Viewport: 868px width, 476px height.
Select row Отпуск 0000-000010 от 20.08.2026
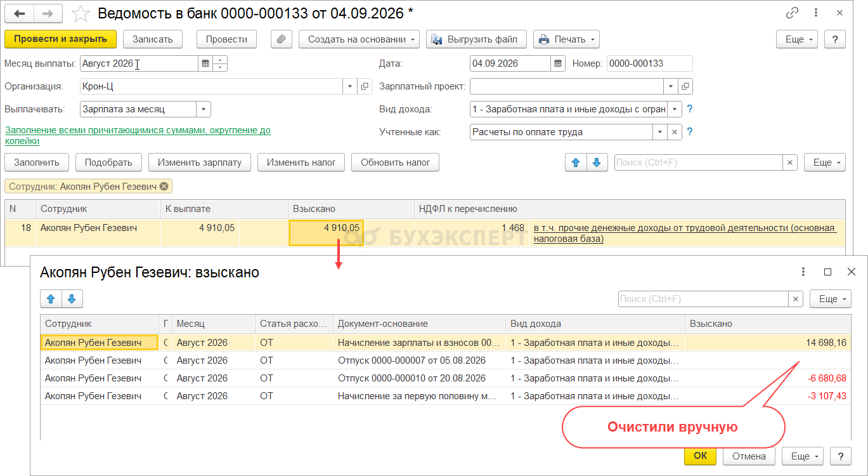pyautogui.click(x=446, y=378)
